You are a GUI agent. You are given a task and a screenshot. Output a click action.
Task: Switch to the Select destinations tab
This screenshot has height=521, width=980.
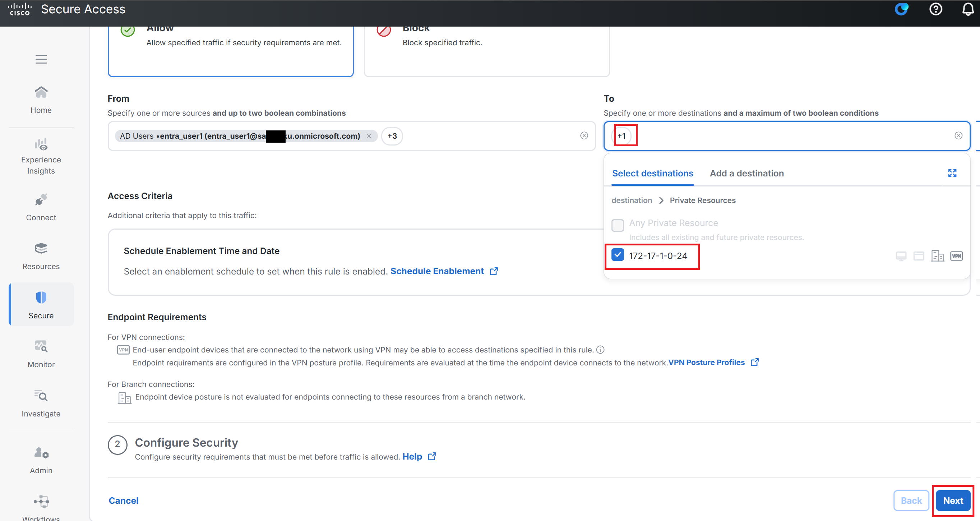(652, 174)
